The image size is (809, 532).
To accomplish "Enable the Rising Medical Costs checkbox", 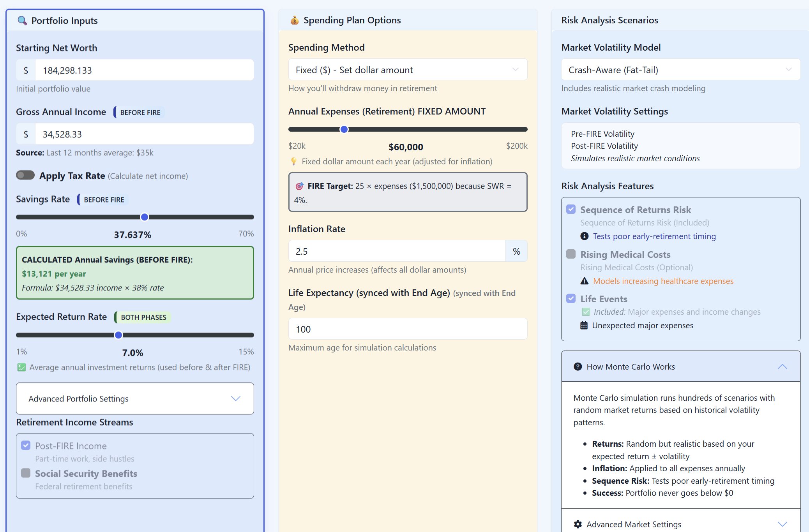I will (571, 254).
